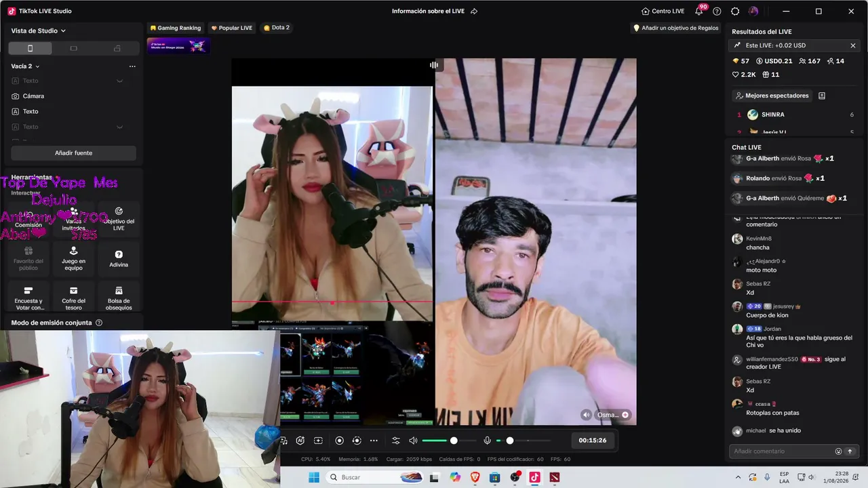Launch the Juego en equipo tool
Screen dimensions: 868x488
coord(73,259)
